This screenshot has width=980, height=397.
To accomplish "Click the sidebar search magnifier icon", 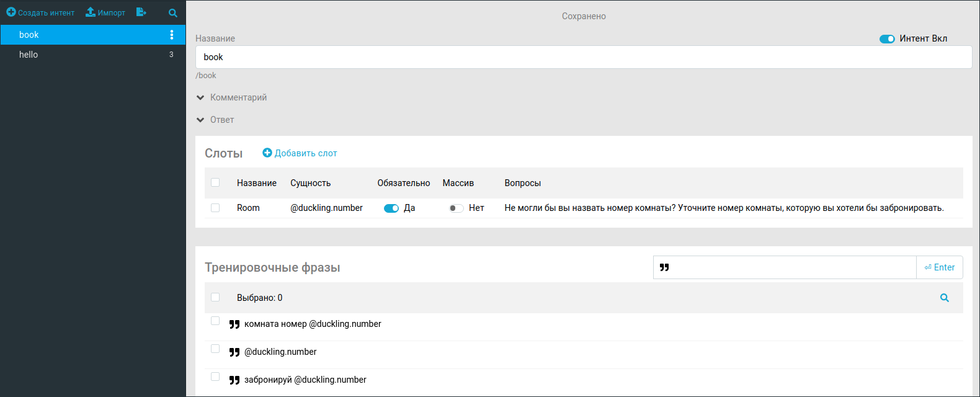I will 173,13.
